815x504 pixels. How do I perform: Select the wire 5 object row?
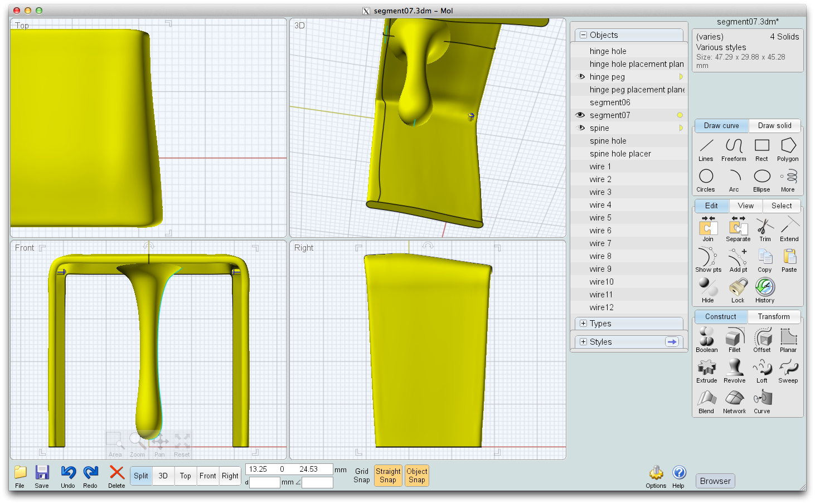click(629, 218)
